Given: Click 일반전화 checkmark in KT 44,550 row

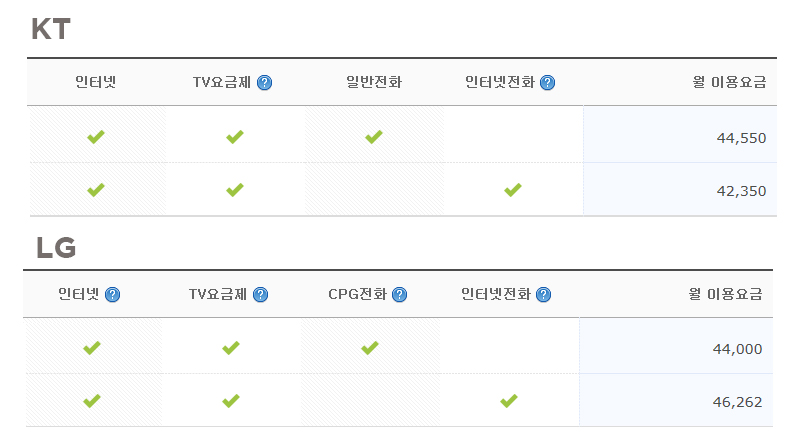Looking at the screenshot, I should click(373, 137).
